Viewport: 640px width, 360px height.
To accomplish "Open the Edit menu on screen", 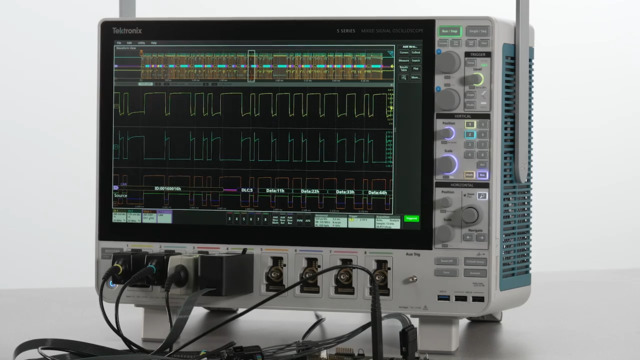I will click(x=129, y=42).
